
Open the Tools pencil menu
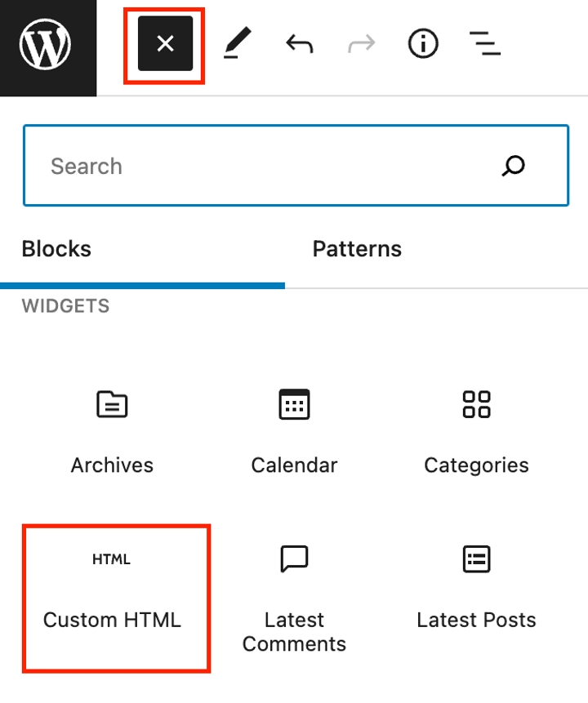[x=238, y=43]
